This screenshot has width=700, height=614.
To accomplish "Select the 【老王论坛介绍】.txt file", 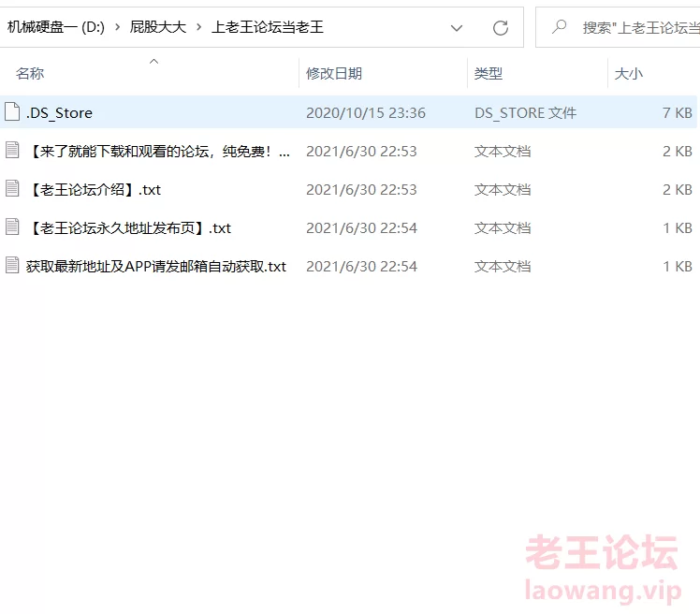I will [94, 190].
